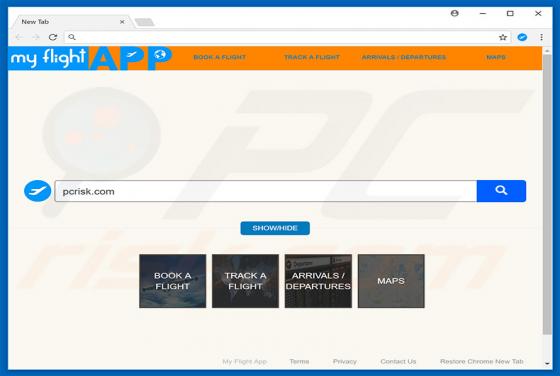Open the Terms footer link
The width and height of the screenshot is (560, 376).
299,361
